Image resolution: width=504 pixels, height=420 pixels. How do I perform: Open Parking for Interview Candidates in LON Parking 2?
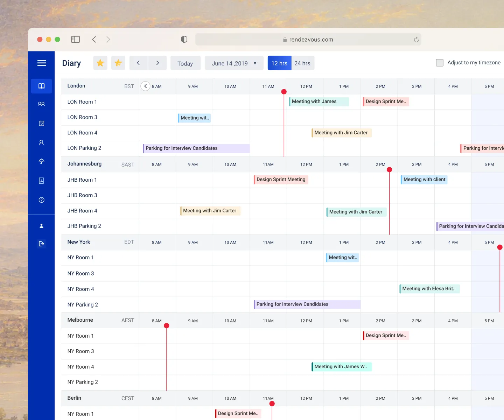click(x=196, y=148)
